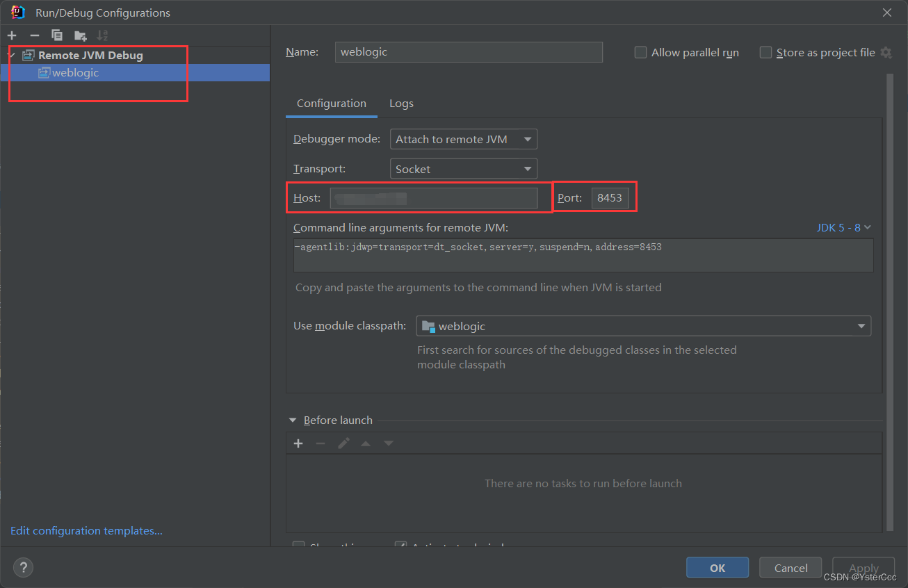The width and height of the screenshot is (908, 588).
Task: Open Edit configuration templates link
Action: point(86,530)
